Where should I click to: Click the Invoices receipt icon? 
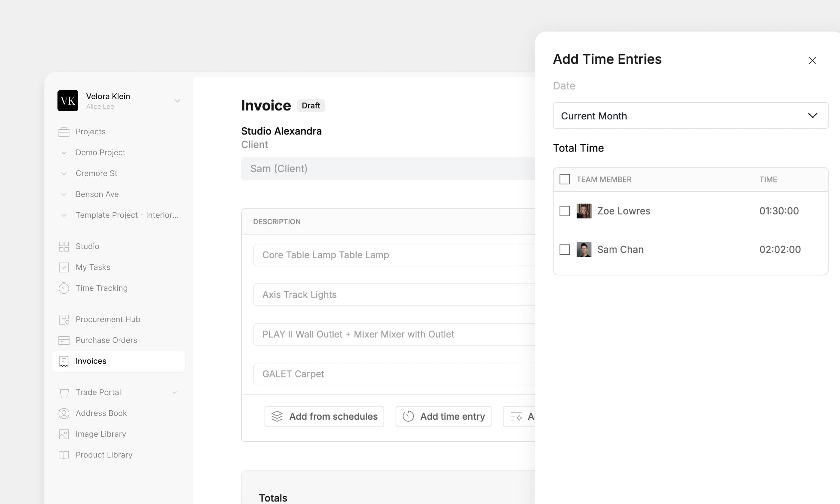(x=64, y=361)
